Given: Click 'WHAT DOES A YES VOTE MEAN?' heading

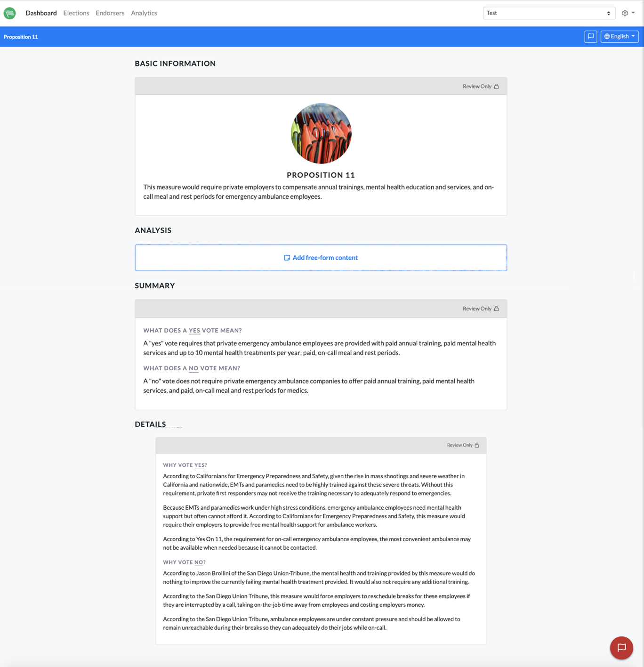Looking at the screenshot, I should [x=193, y=331].
